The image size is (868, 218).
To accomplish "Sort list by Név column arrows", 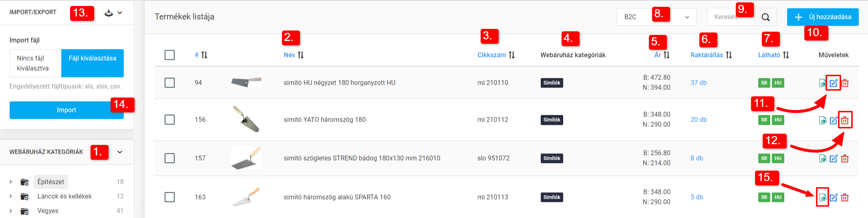I will (300, 55).
